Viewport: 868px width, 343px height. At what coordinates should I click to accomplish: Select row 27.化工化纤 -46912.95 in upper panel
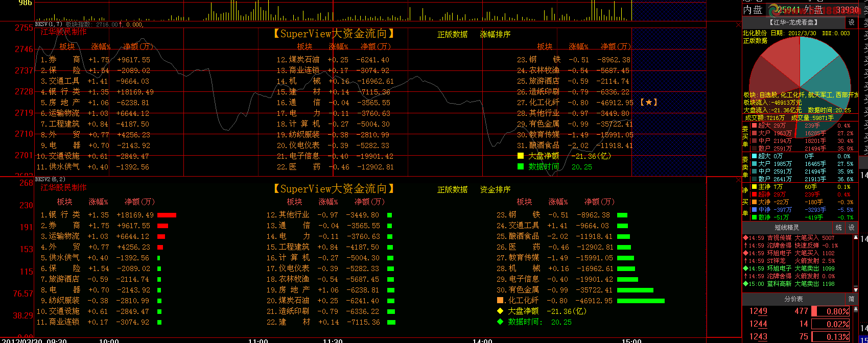tap(575, 103)
